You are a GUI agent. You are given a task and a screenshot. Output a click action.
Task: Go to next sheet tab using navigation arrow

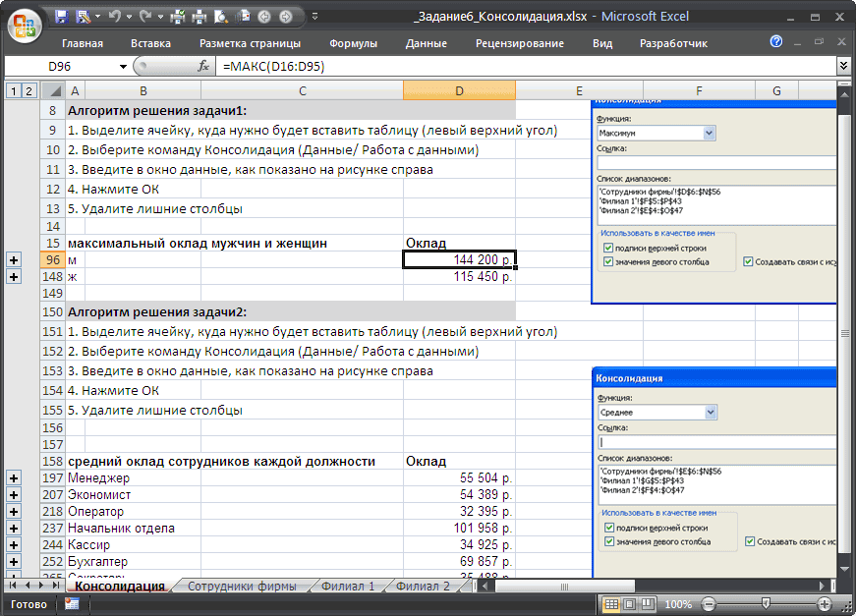pyautogui.click(x=41, y=586)
